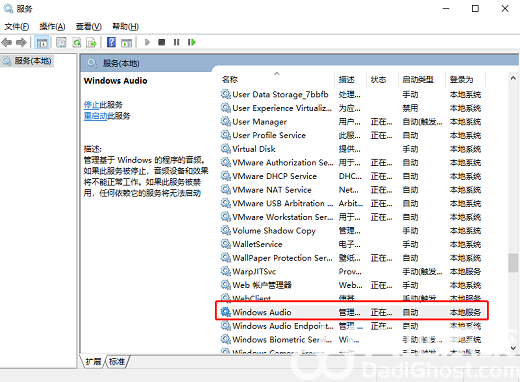The height and width of the screenshot is (382, 520).
Task: Select the VMware USB Arbitration service
Action: point(351,204)
